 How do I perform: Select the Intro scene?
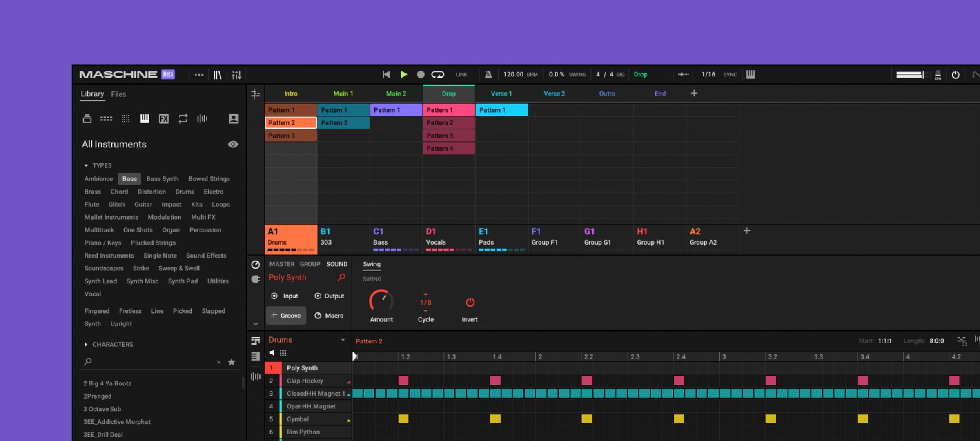(x=291, y=94)
